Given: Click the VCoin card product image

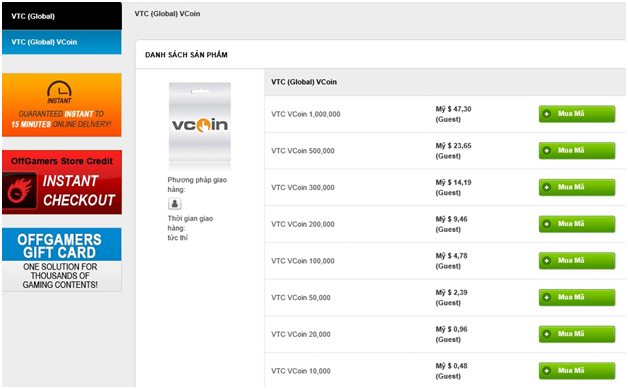Looking at the screenshot, I should coord(200,122).
